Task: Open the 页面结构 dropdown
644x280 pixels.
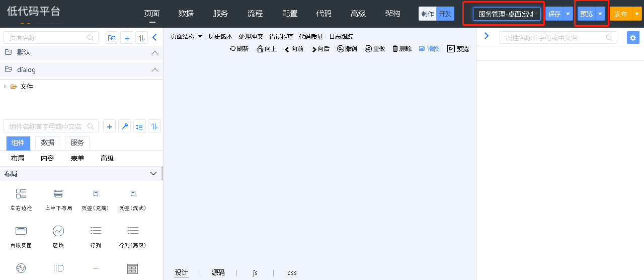Action: (x=186, y=37)
